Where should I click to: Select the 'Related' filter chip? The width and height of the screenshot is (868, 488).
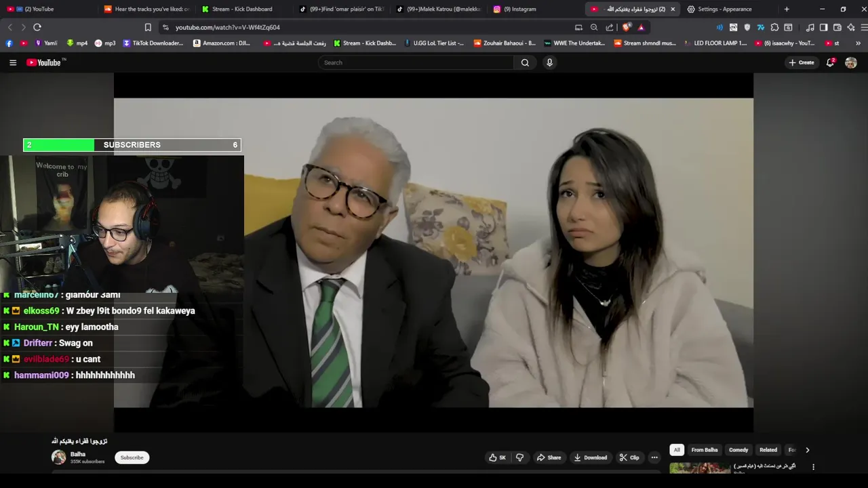pyautogui.click(x=768, y=450)
